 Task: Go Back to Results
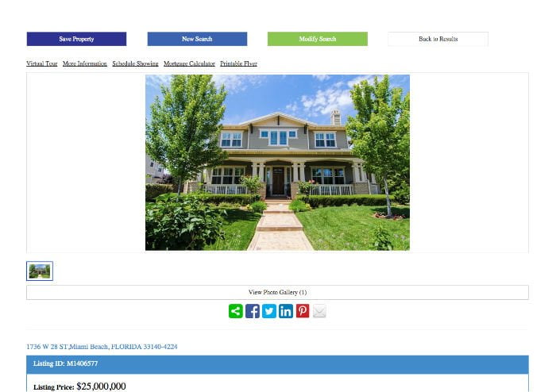pos(438,39)
